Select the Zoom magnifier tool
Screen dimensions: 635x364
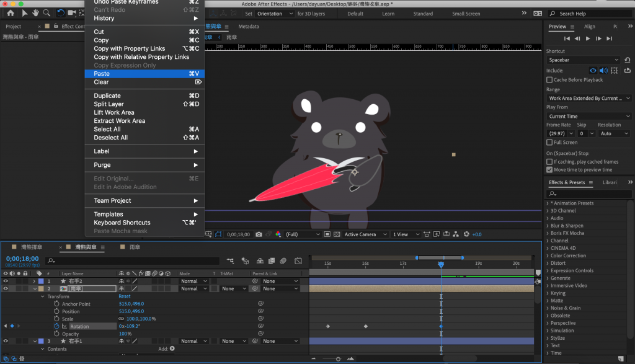[x=47, y=13]
